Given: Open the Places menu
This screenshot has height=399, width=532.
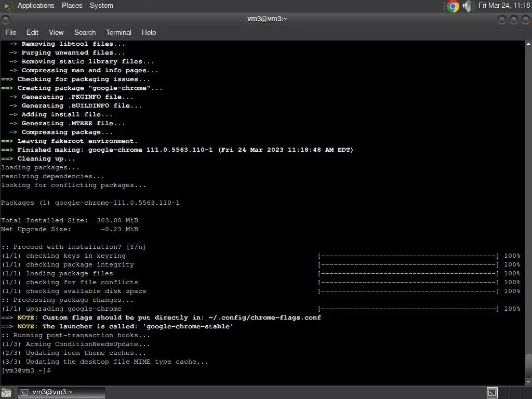Looking at the screenshot, I should pyautogui.click(x=72, y=5).
